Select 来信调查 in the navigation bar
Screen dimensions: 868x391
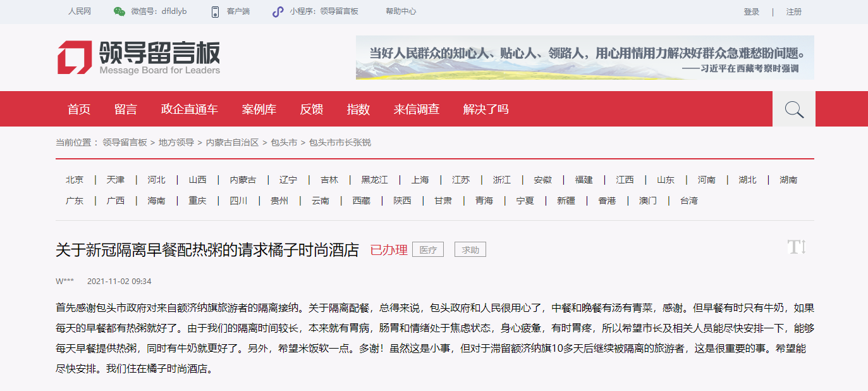tap(416, 109)
